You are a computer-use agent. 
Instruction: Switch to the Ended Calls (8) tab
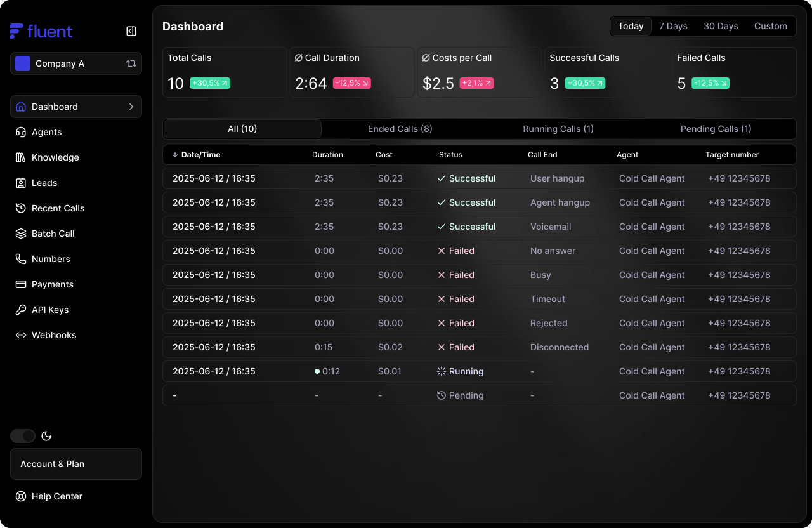click(400, 129)
